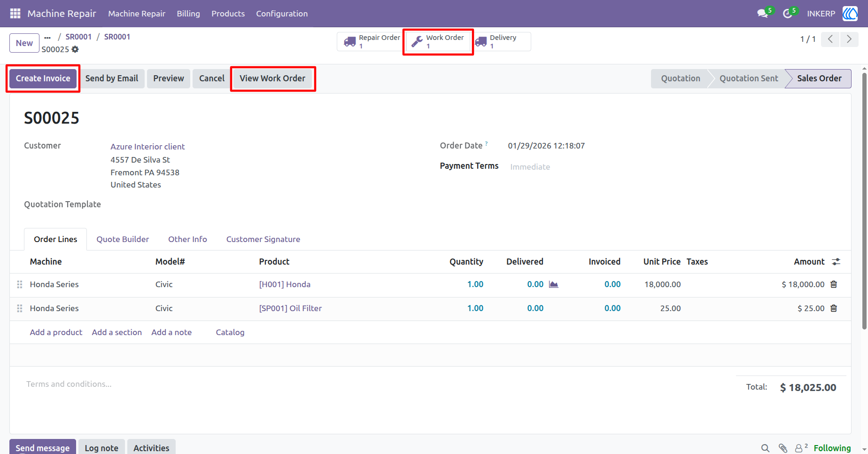The height and width of the screenshot is (454, 868).
Task: Open the Configuration menu
Action: [282, 14]
